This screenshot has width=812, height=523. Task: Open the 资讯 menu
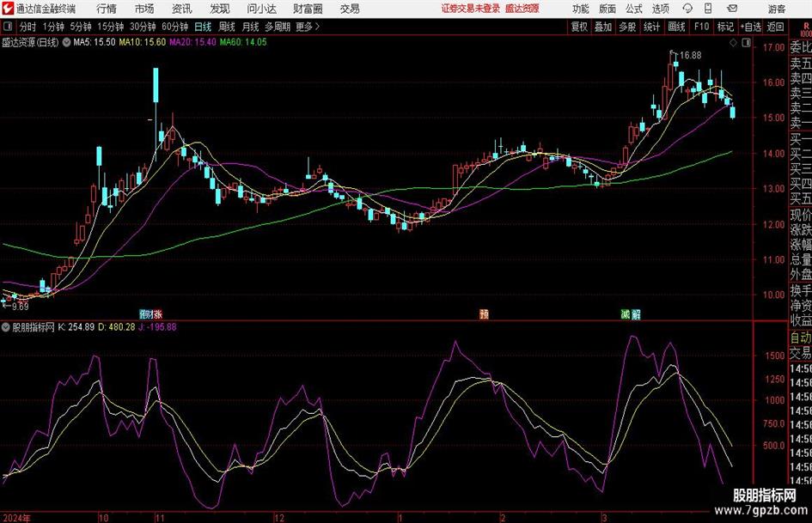click(x=182, y=9)
